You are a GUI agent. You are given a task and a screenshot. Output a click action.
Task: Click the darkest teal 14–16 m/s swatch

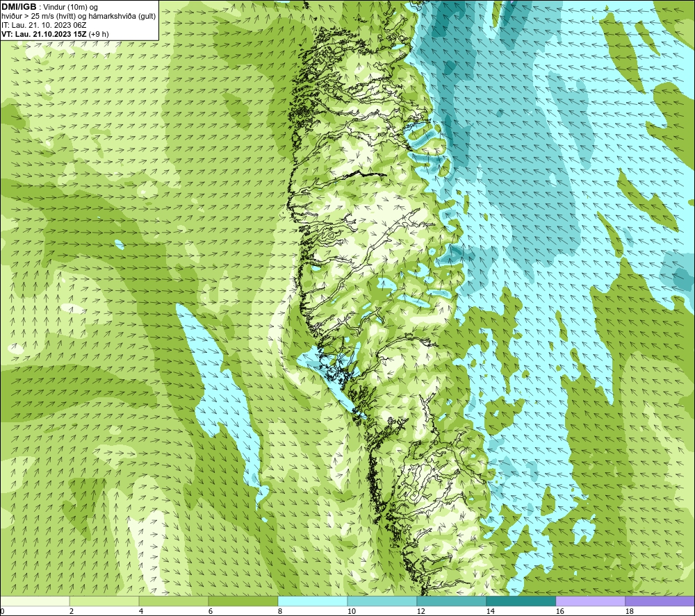(x=521, y=601)
